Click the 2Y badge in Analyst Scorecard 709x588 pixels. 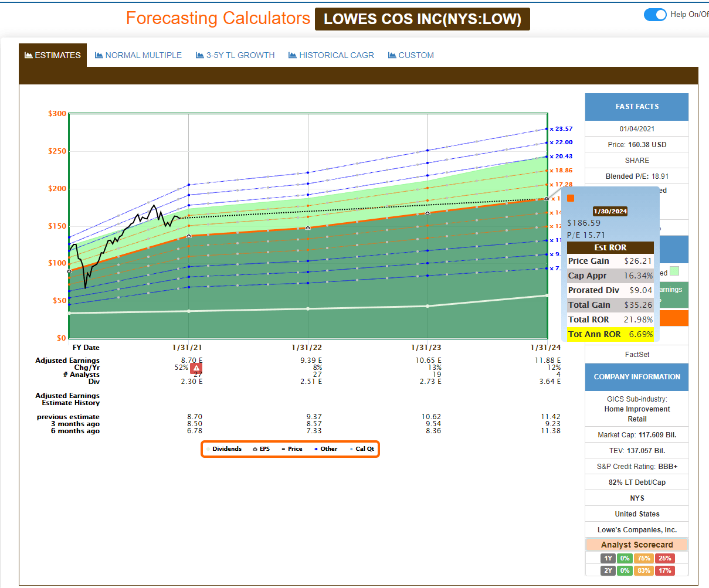[608, 570]
